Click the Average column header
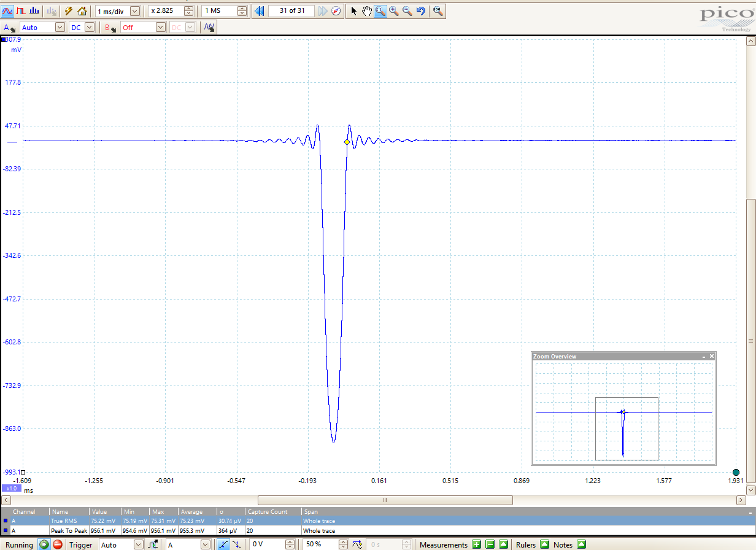The image size is (756, 550). coord(197,511)
